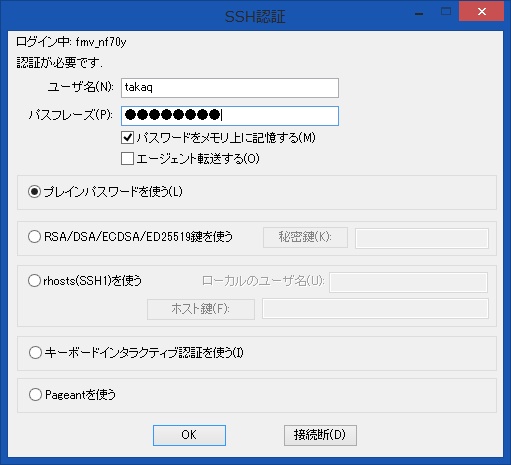Close the SSH認証 dialog window
Screen dimensions: 511x465
pos(481,12)
